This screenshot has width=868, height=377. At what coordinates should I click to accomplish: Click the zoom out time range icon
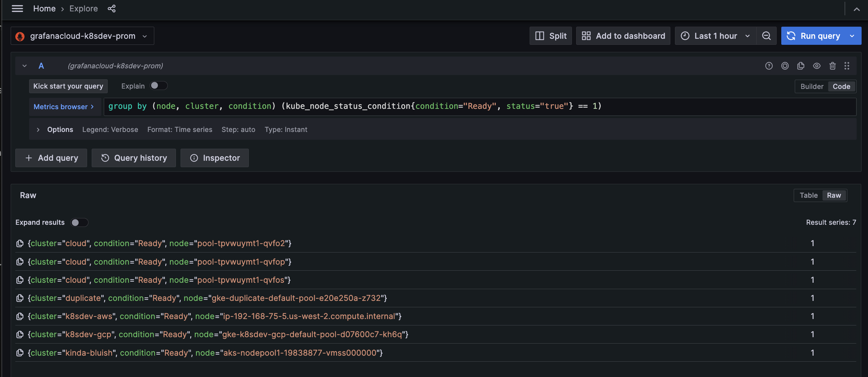(766, 36)
